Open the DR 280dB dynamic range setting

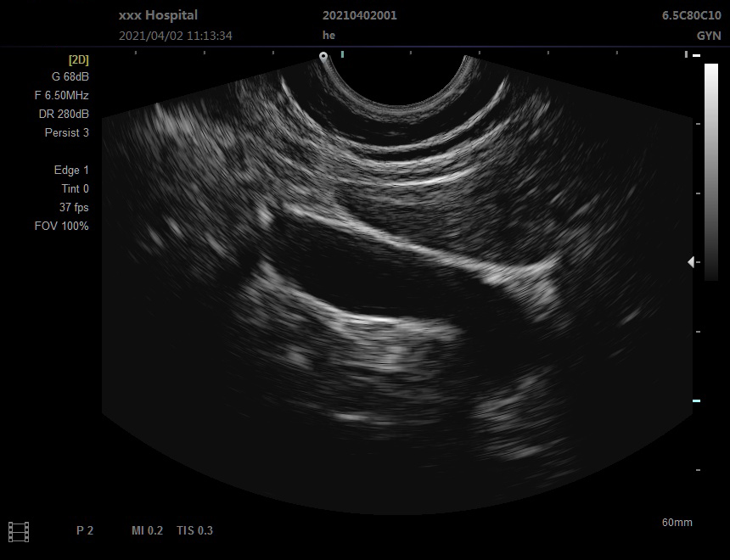64,114
